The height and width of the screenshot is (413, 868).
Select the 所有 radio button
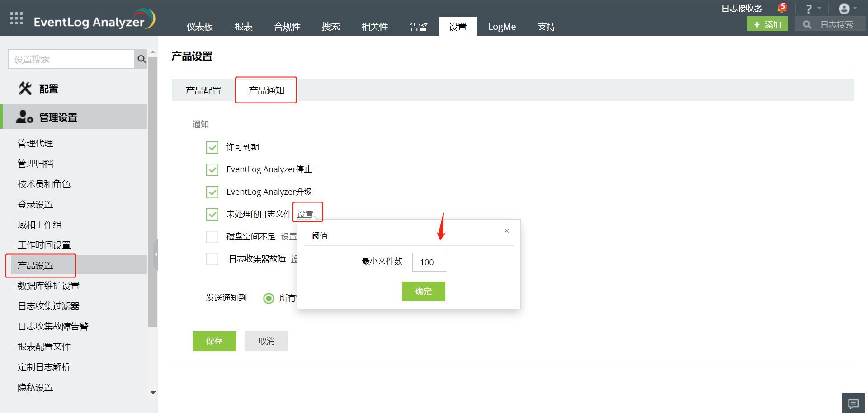pyautogui.click(x=269, y=298)
